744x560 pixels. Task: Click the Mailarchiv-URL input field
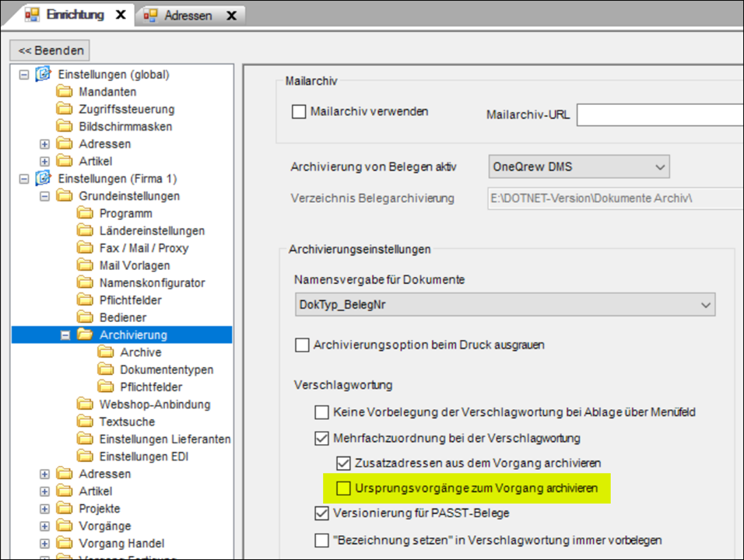coord(658,115)
